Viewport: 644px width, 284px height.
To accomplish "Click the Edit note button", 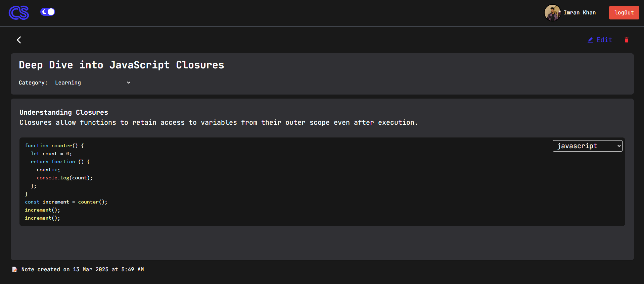I will [600, 40].
